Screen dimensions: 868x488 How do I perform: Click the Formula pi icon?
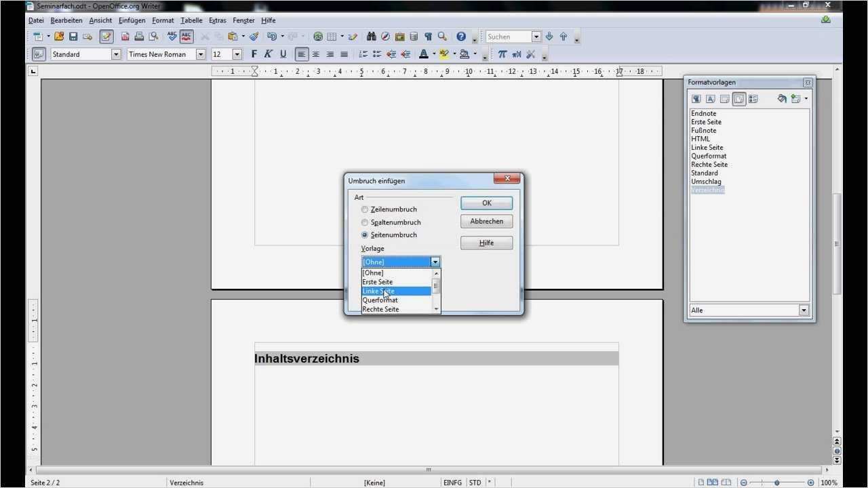coord(502,54)
